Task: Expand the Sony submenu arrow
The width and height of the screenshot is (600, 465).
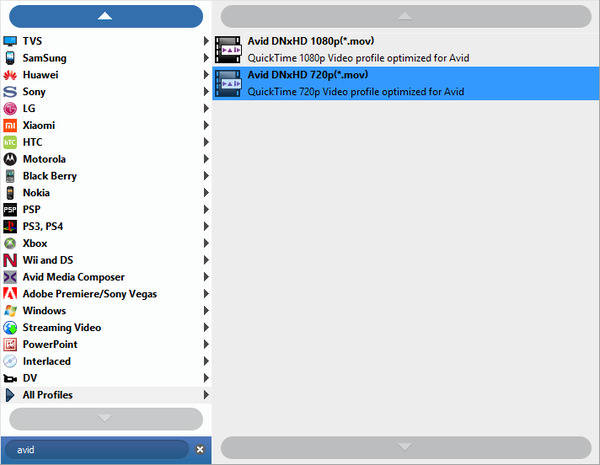Action: [206, 91]
